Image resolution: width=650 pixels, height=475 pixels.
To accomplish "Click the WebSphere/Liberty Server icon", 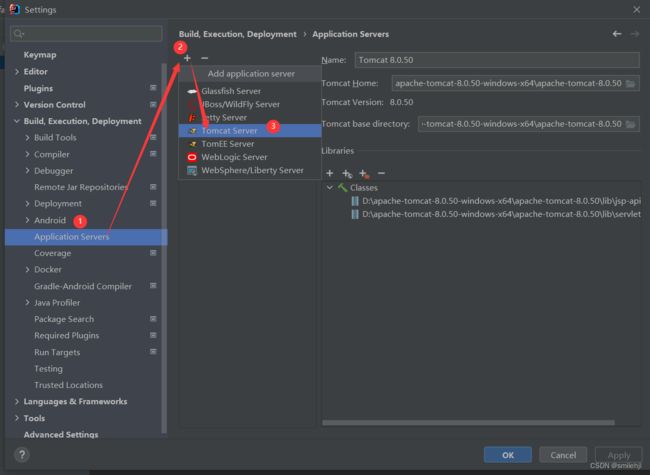I will (192, 171).
